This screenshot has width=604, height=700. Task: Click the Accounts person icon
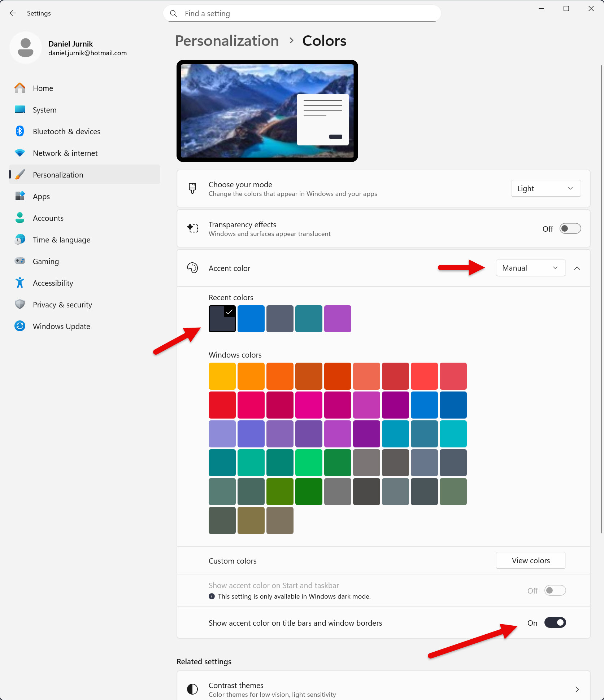[20, 218]
